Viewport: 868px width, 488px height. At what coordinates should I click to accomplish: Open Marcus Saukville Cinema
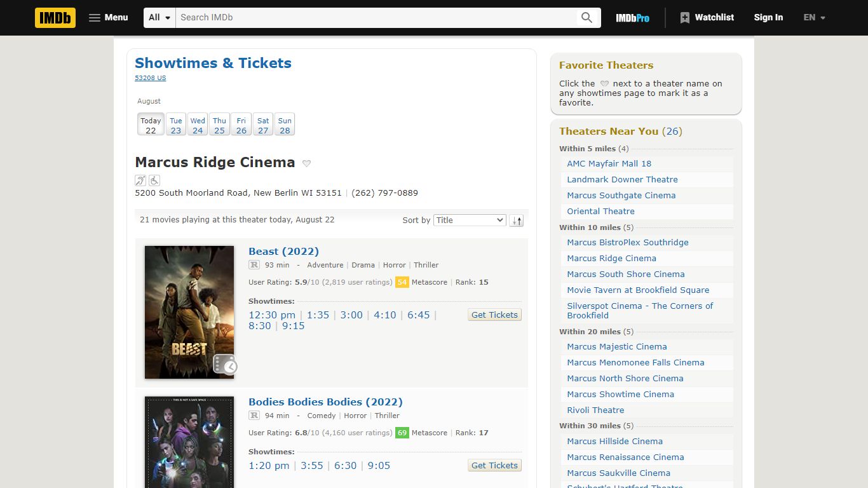pyautogui.click(x=618, y=473)
